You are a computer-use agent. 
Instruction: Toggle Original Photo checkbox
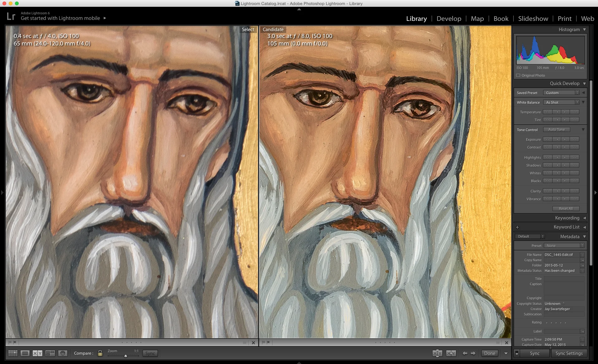518,75
